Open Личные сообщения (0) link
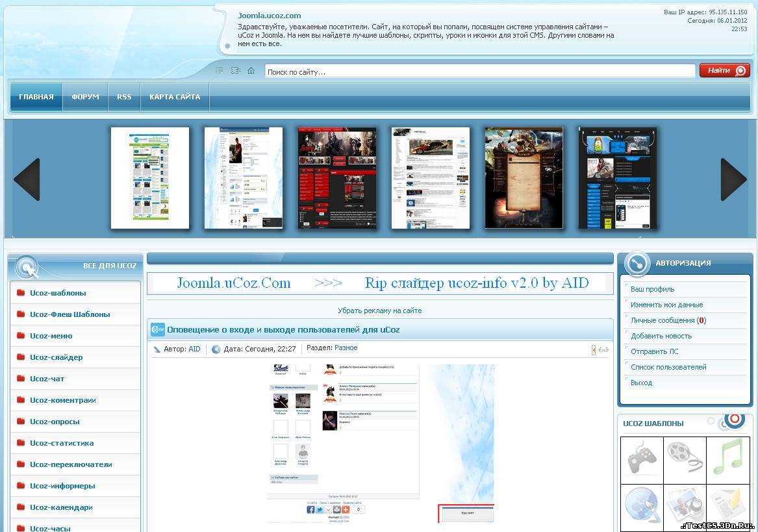The height and width of the screenshot is (532, 758). point(668,320)
